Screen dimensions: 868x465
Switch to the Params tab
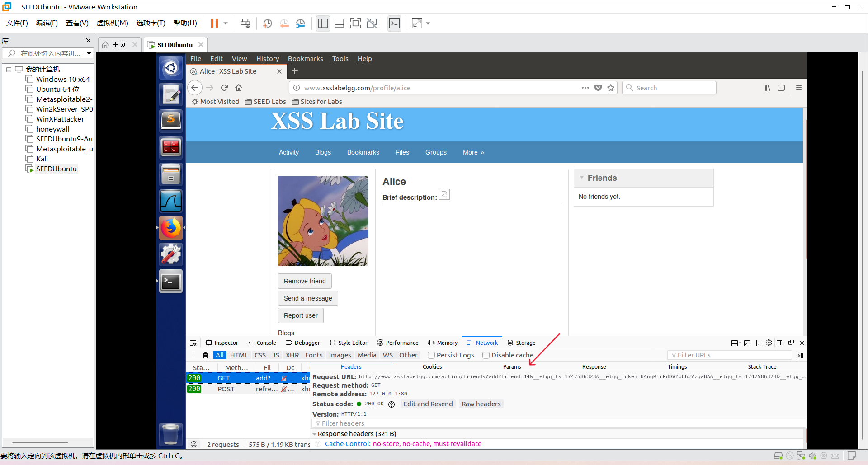512,367
